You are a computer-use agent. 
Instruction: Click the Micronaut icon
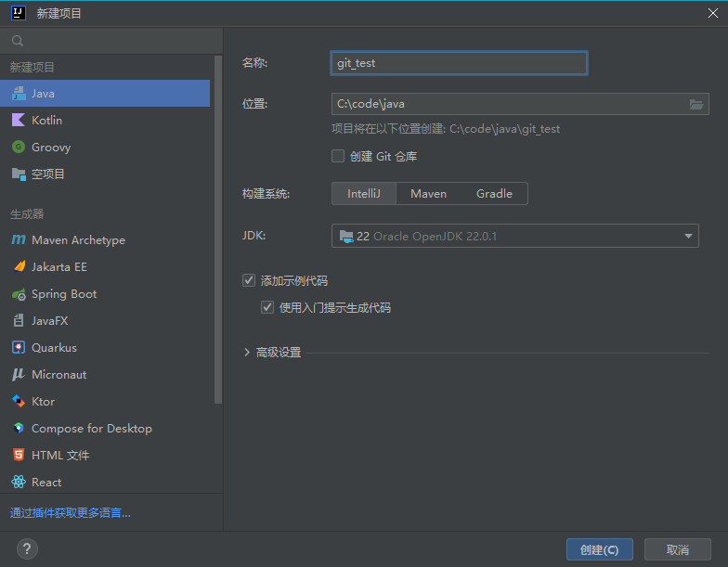point(19,375)
